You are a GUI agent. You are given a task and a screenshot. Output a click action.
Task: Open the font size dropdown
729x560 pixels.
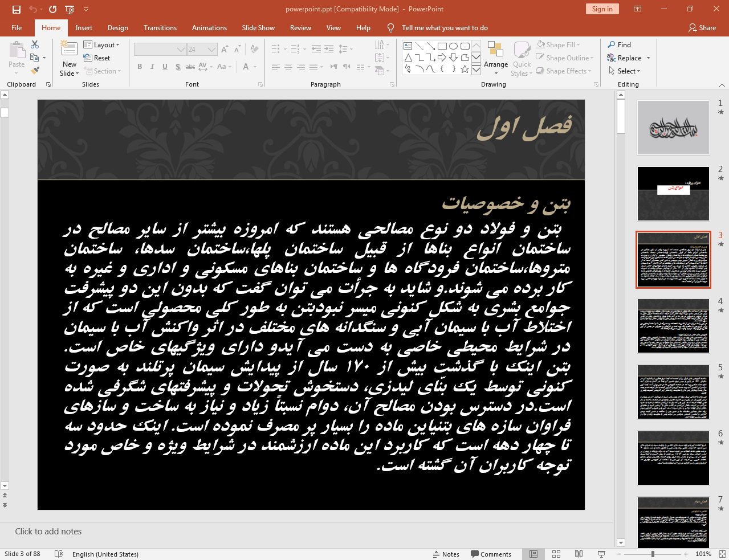[211, 50]
